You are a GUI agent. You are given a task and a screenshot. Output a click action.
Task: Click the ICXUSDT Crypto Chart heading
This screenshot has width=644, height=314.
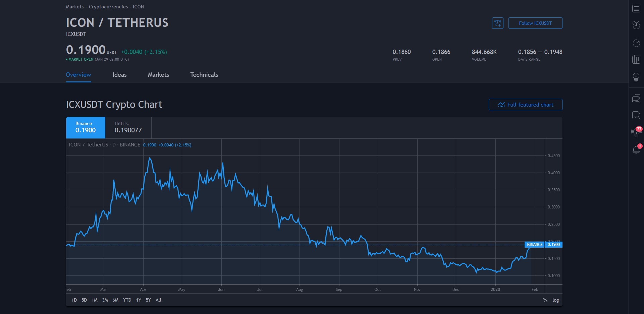114,105
